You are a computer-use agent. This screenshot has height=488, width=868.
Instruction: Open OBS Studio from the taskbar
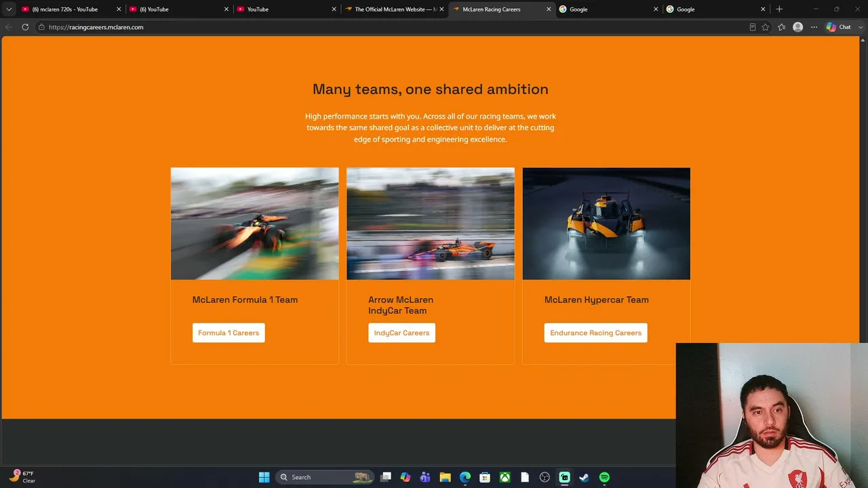[545, 477]
